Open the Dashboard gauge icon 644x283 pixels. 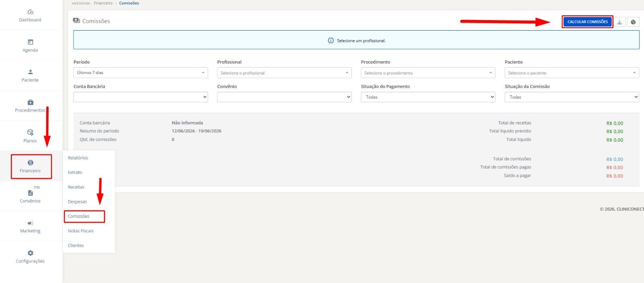30,12
